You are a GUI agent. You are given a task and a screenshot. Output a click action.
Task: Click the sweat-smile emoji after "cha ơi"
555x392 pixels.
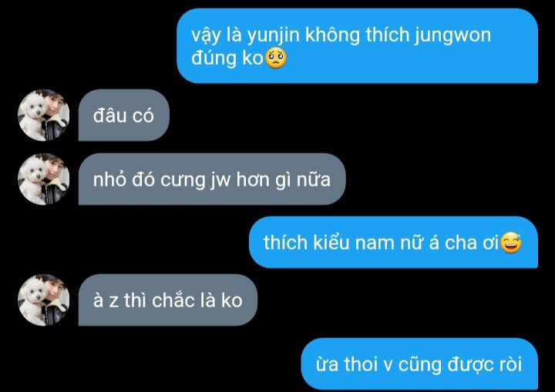[511, 243]
